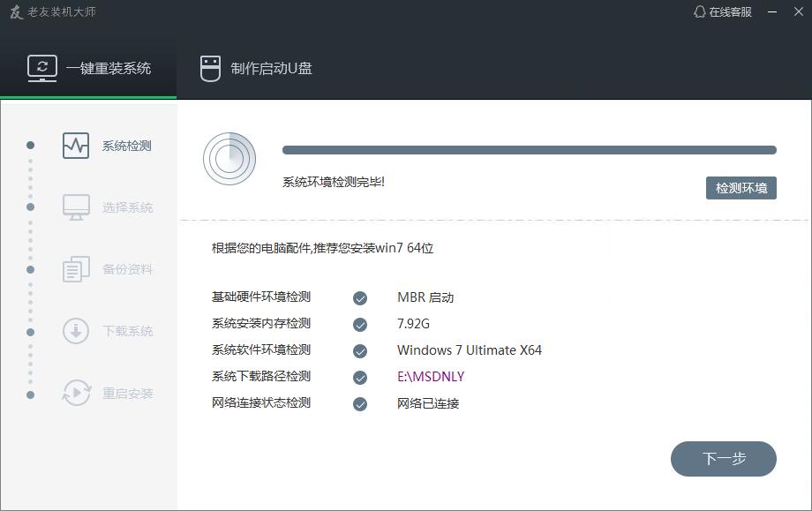
Task: Click the 系统环境检测完毕 status text
Action: point(332,184)
